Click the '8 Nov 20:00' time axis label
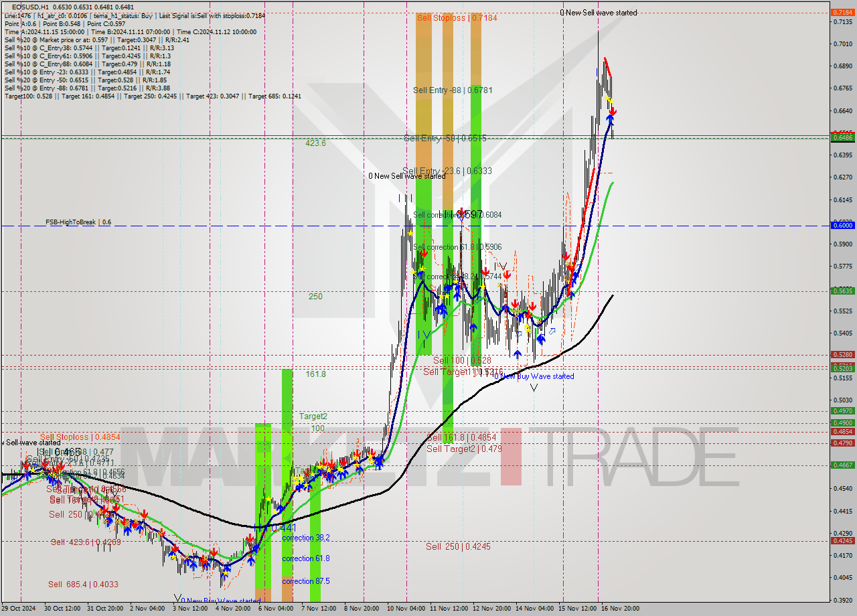 point(362,609)
